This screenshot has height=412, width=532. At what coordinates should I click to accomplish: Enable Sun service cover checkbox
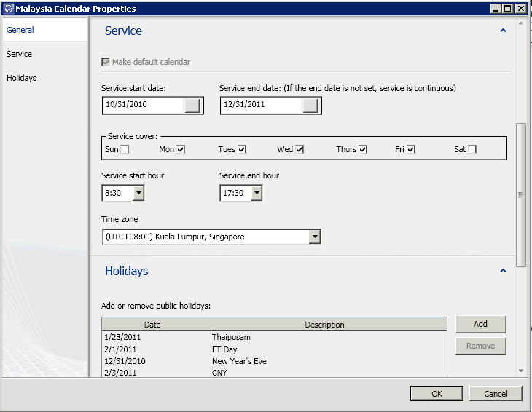pyautogui.click(x=125, y=149)
